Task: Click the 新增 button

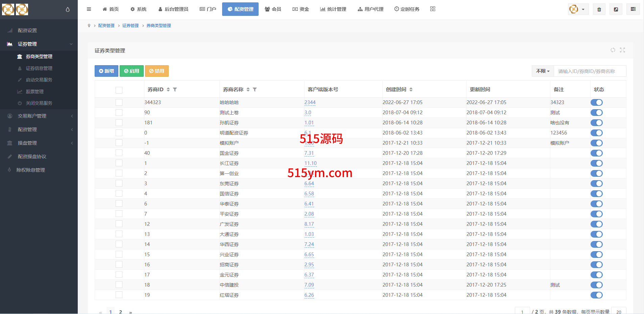Action: (x=106, y=71)
